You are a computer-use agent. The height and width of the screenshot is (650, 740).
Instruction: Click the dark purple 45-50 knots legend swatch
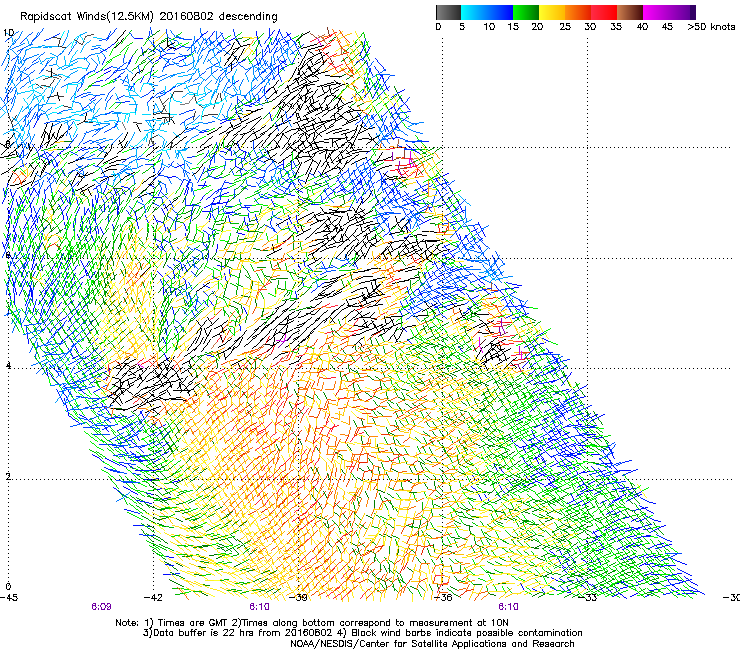[682, 12]
